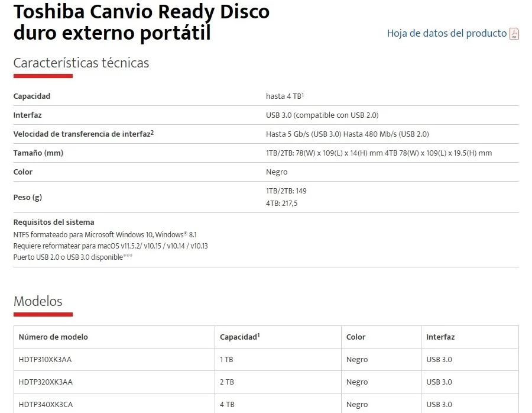Click the 'Capacidad' column header in the models table
The height and width of the screenshot is (413, 532).
pos(239,337)
